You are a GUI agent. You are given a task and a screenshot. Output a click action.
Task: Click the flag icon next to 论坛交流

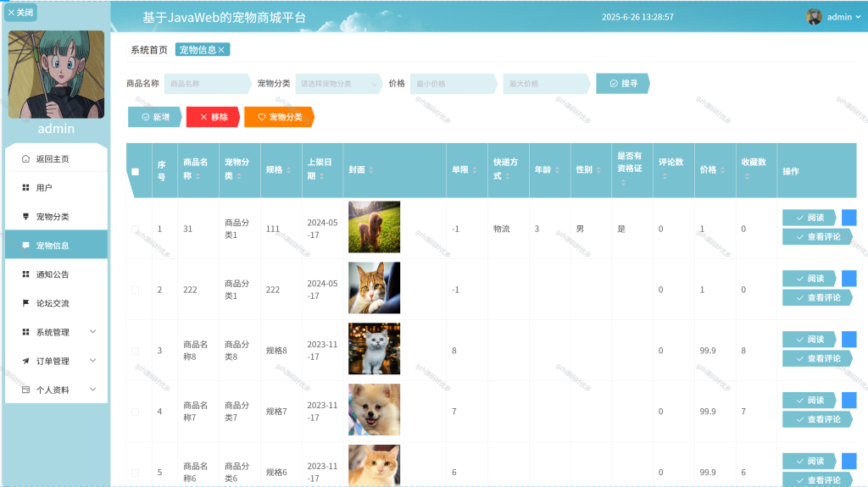pyautogui.click(x=25, y=302)
